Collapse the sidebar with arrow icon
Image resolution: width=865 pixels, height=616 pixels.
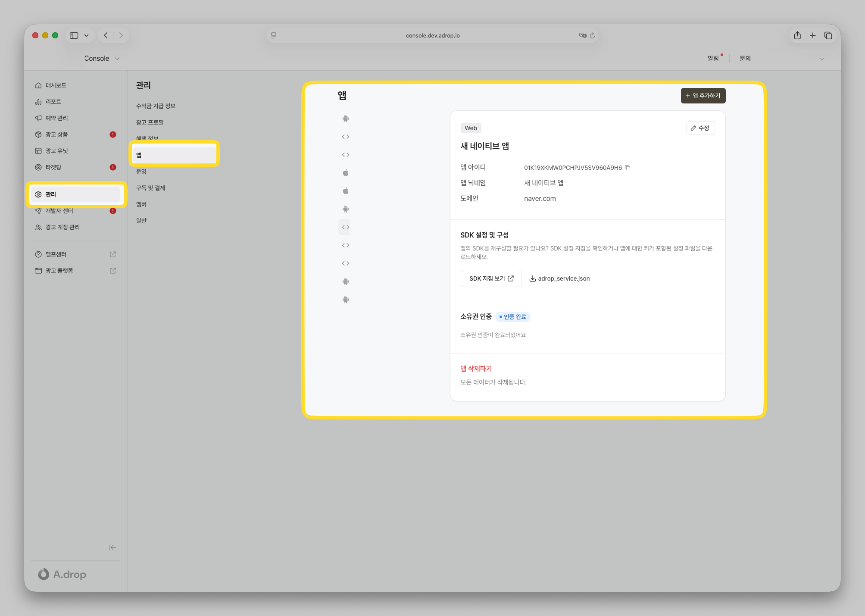tap(112, 547)
